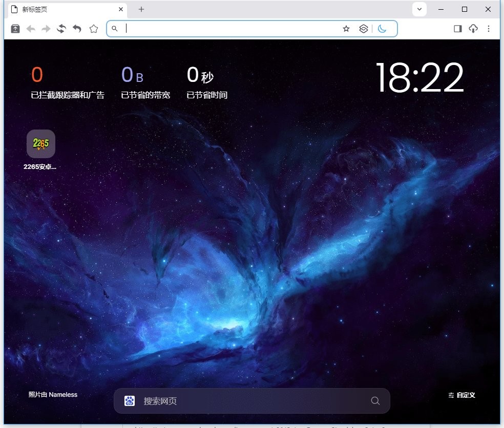
Task: Toggle dark mode with the moon icon
Action: coord(382,29)
